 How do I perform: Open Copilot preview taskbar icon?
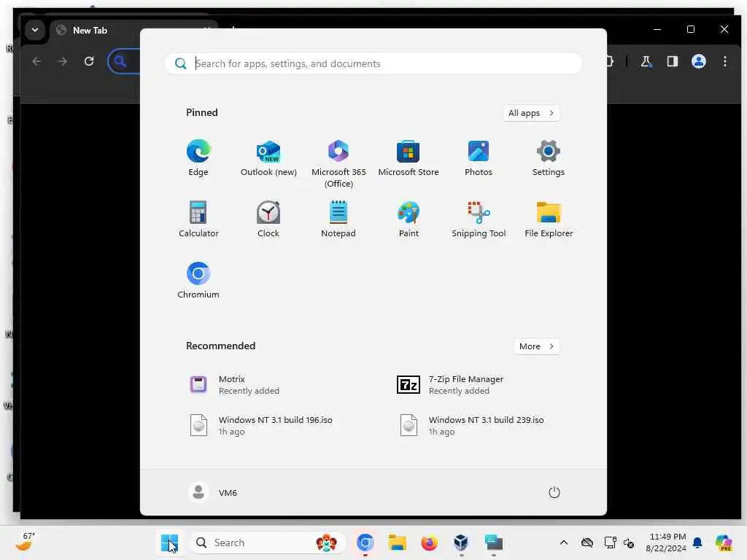point(724,542)
